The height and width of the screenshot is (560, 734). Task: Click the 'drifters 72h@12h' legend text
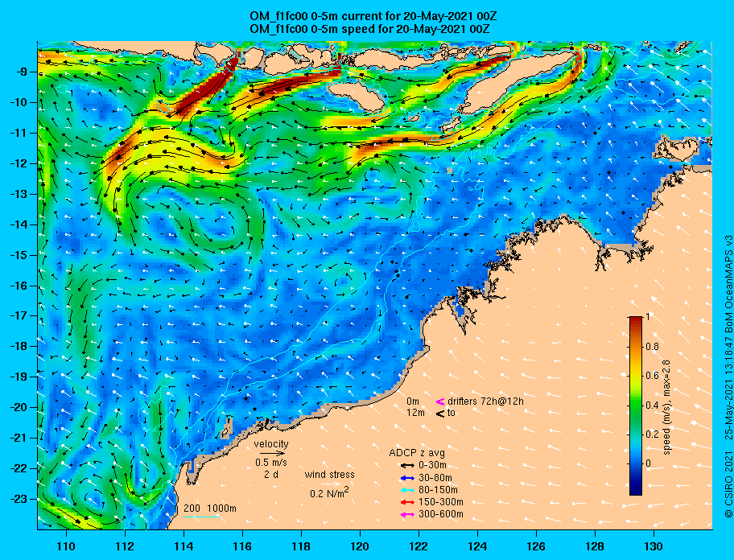tap(485, 401)
